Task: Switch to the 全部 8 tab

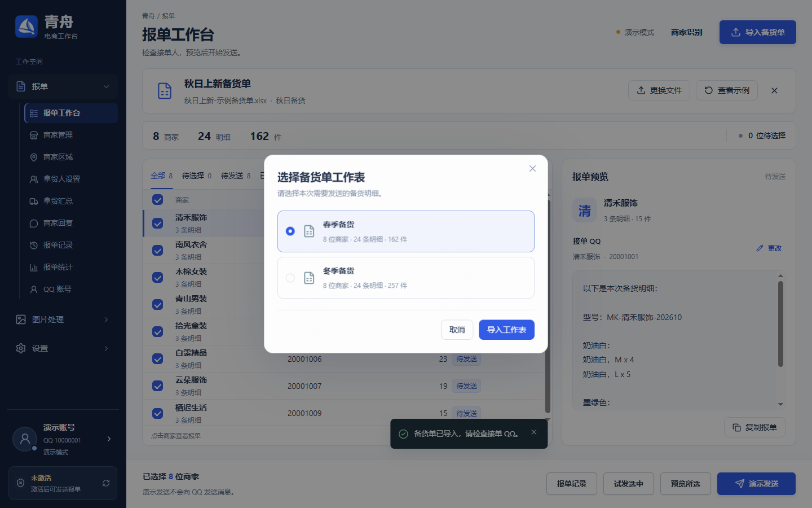Action: pos(162,176)
